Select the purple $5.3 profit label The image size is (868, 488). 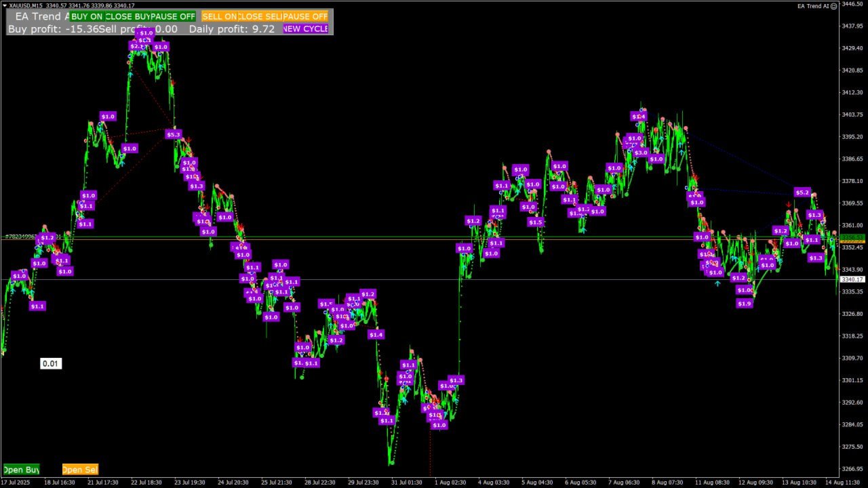pyautogui.click(x=174, y=134)
